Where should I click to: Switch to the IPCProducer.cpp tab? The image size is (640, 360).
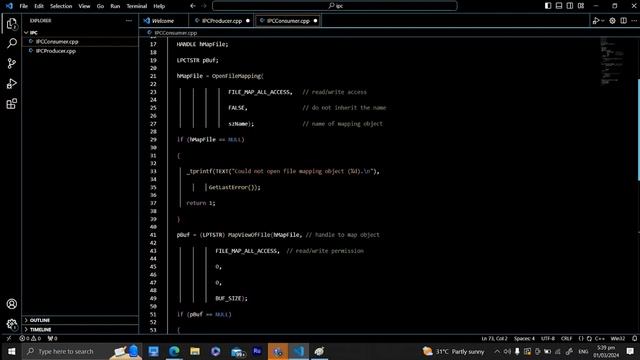pyautogui.click(x=222, y=21)
